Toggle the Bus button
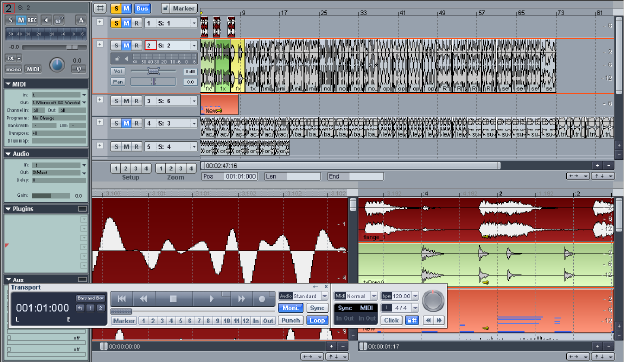Viewport: 624px width, 362px height. (x=142, y=8)
